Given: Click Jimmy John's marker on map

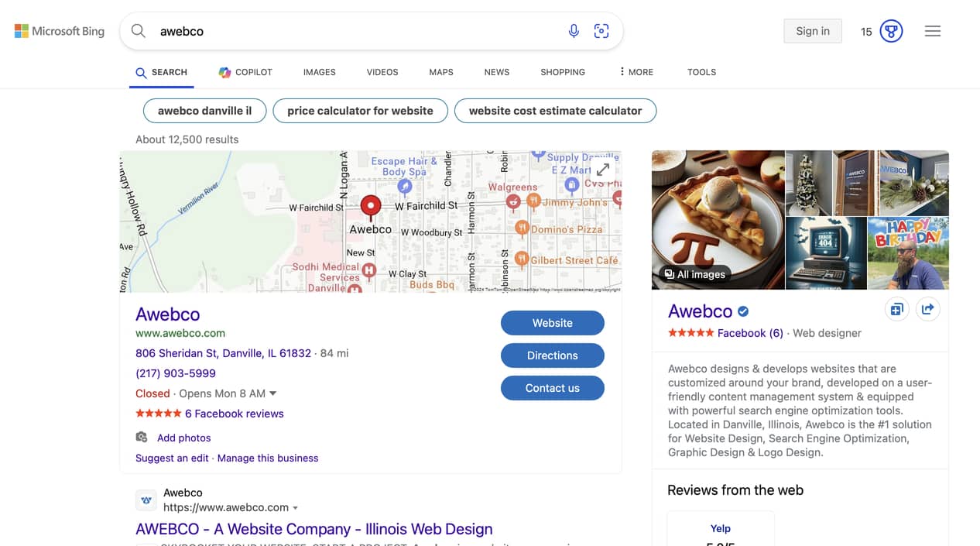Looking at the screenshot, I should tap(533, 201).
